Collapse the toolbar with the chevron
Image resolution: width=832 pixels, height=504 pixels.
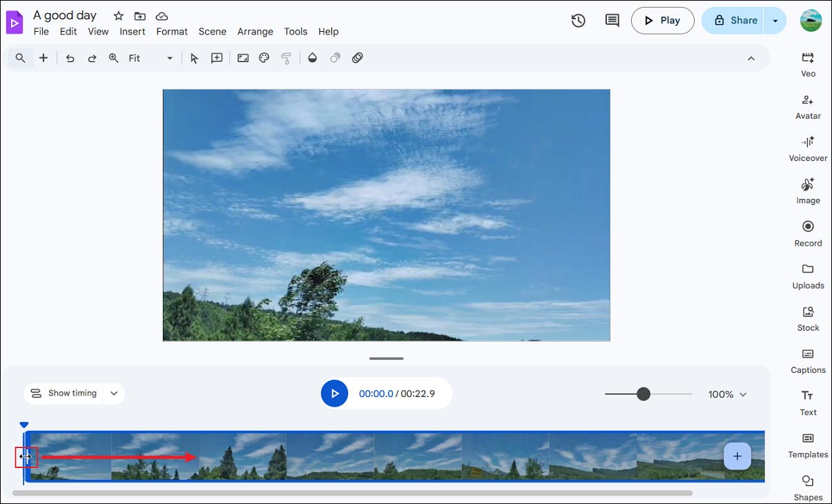[x=751, y=58]
